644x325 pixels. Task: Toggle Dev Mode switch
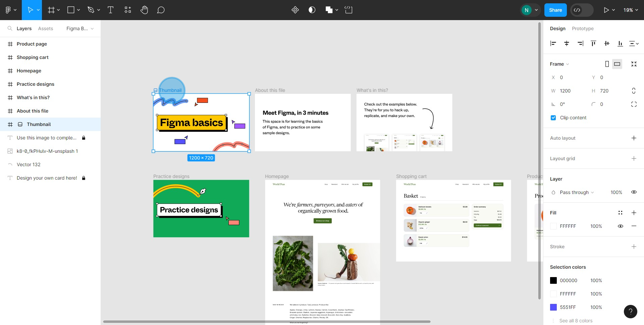(x=582, y=10)
